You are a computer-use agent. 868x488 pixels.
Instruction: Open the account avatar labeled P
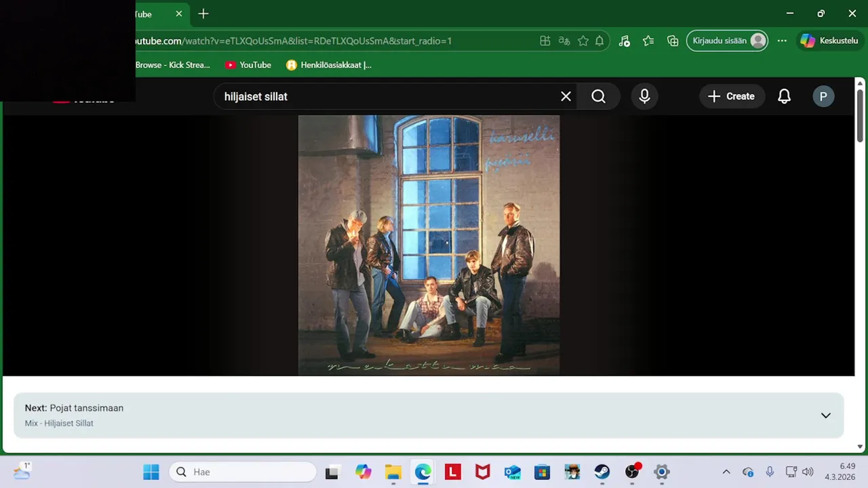pyautogui.click(x=823, y=96)
